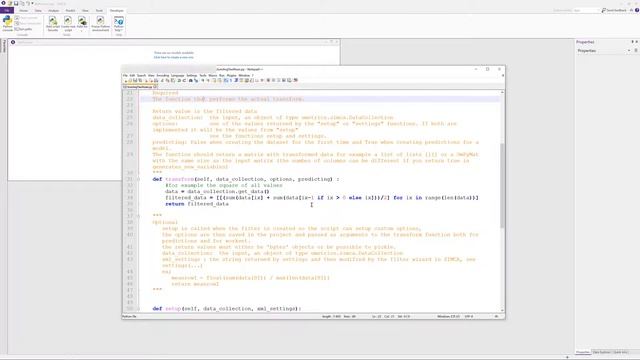Click the Manage Python environment icon

coord(100,24)
